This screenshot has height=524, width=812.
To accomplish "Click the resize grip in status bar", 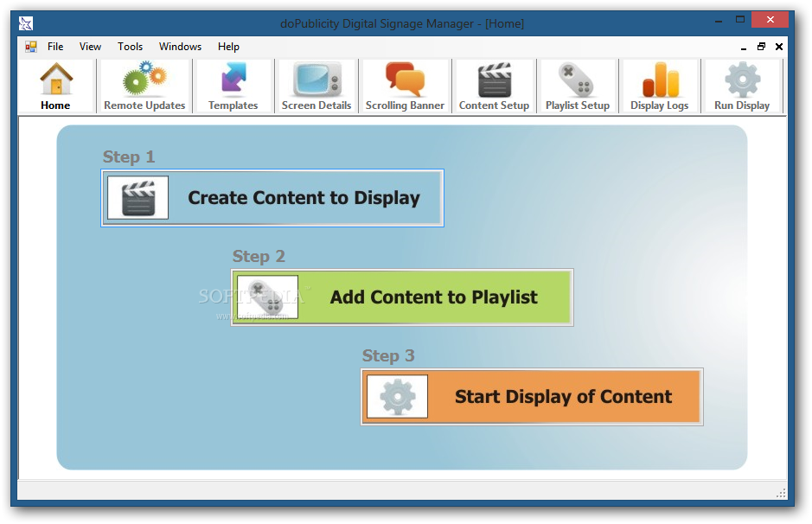I will [781, 494].
